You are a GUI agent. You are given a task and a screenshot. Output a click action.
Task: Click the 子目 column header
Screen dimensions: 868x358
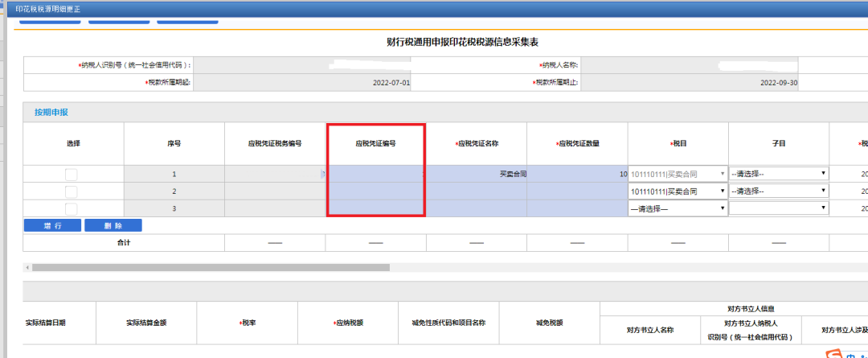pyautogui.click(x=779, y=143)
